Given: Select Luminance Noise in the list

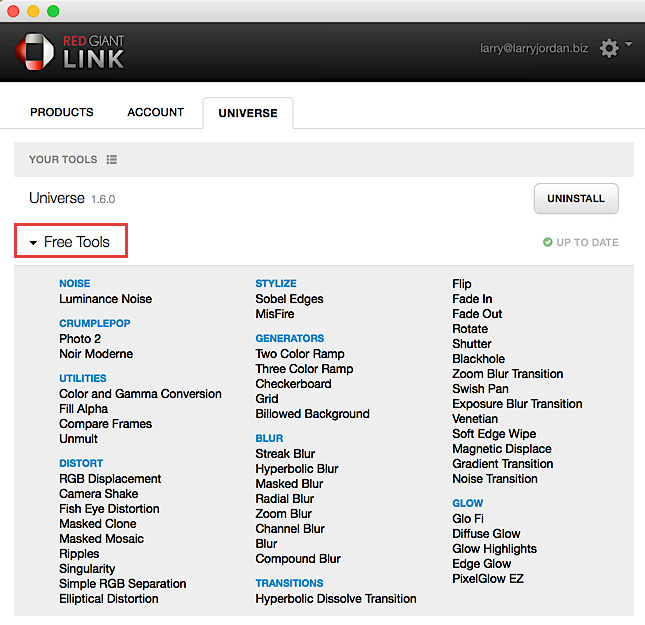Looking at the screenshot, I should [105, 299].
